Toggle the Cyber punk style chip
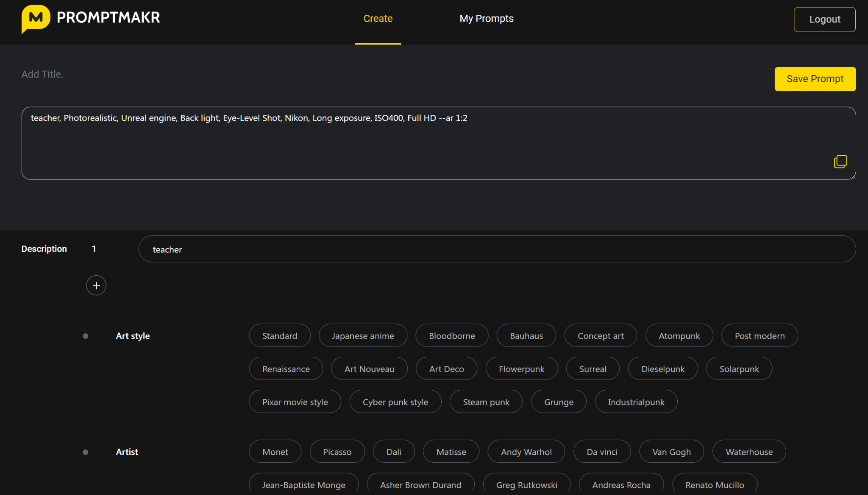The width and height of the screenshot is (868, 495). pyautogui.click(x=395, y=402)
